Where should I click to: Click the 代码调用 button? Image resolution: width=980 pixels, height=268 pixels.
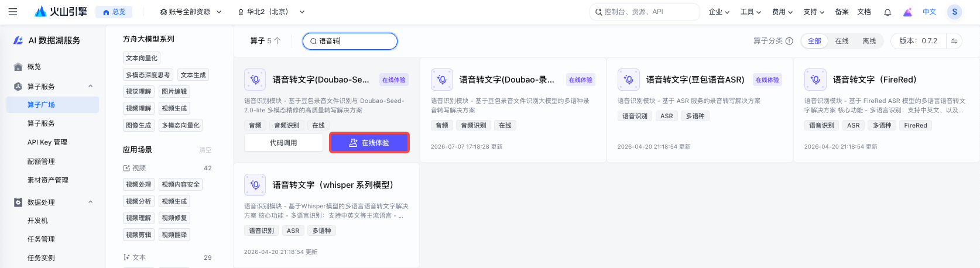tap(283, 143)
